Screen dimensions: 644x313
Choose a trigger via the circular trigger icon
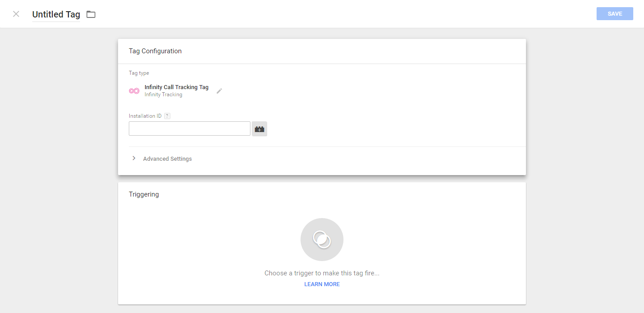(322, 240)
